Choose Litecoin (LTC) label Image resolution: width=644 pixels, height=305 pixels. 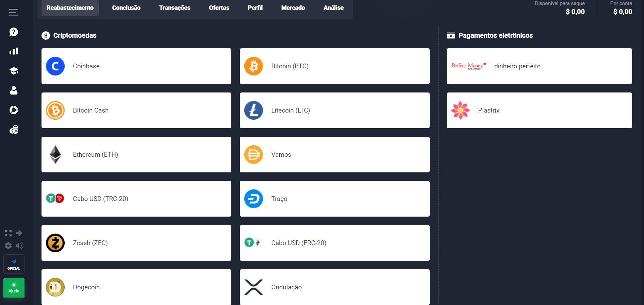(x=291, y=111)
